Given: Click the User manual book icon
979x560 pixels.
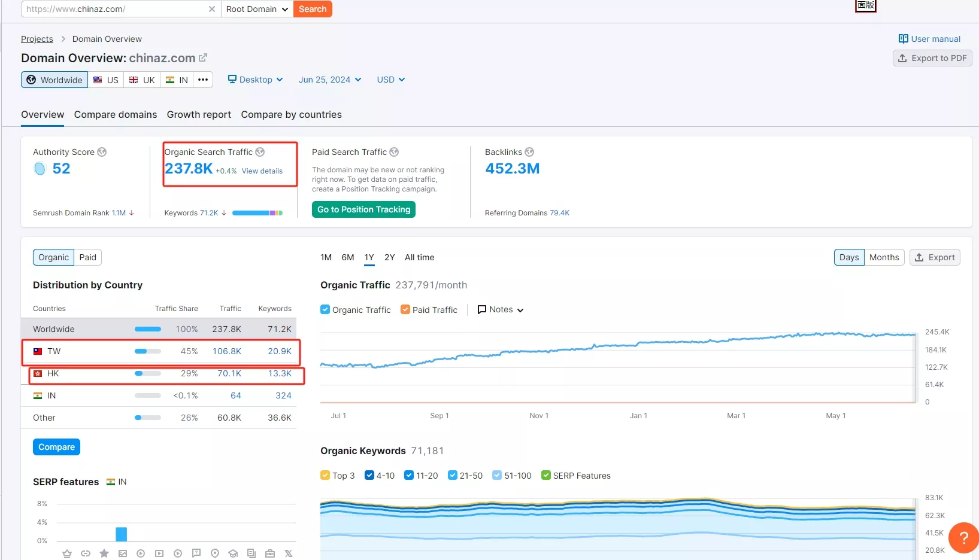Looking at the screenshot, I should coord(904,39).
